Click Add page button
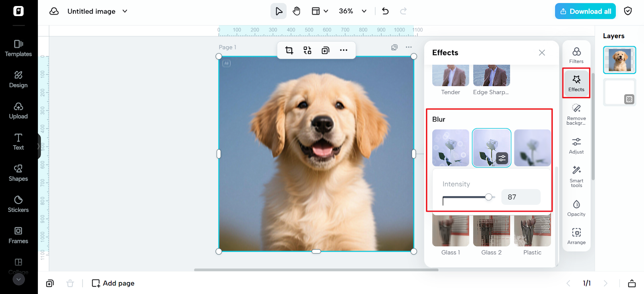 click(113, 283)
